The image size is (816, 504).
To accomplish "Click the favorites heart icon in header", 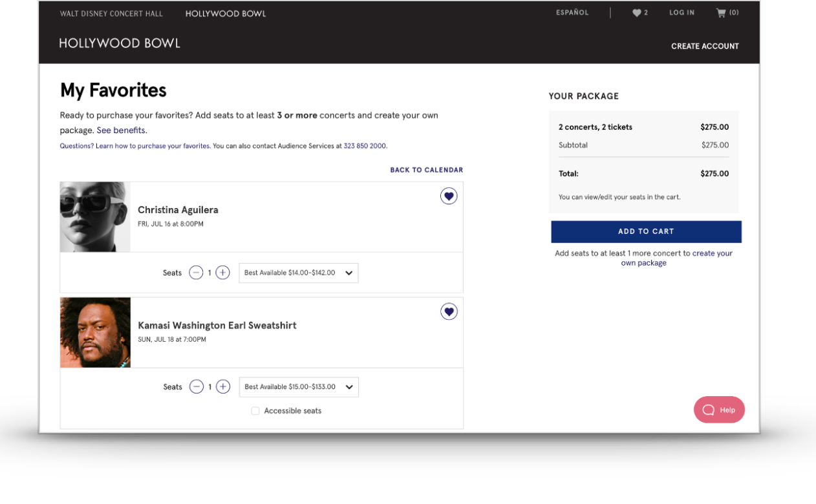I will [637, 13].
